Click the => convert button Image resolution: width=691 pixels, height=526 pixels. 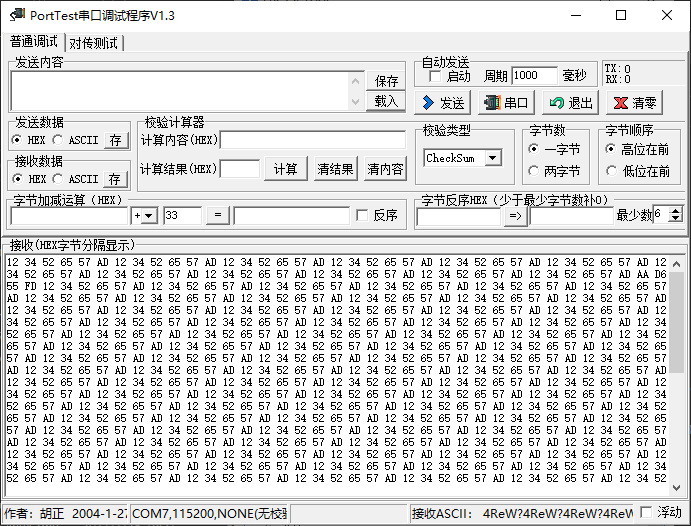point(516,216)
